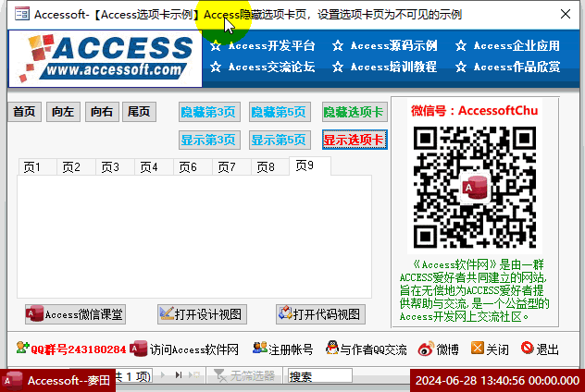
Task: Open 与作者QQ交流 link
Action: pos(373,349)
